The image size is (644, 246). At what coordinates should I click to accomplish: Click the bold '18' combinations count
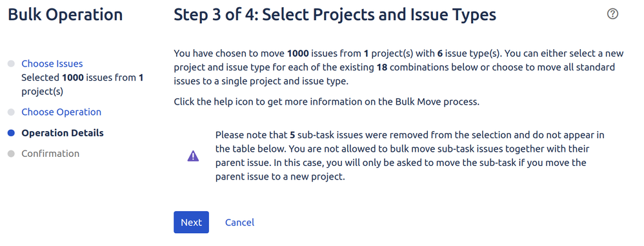(383, 67)
